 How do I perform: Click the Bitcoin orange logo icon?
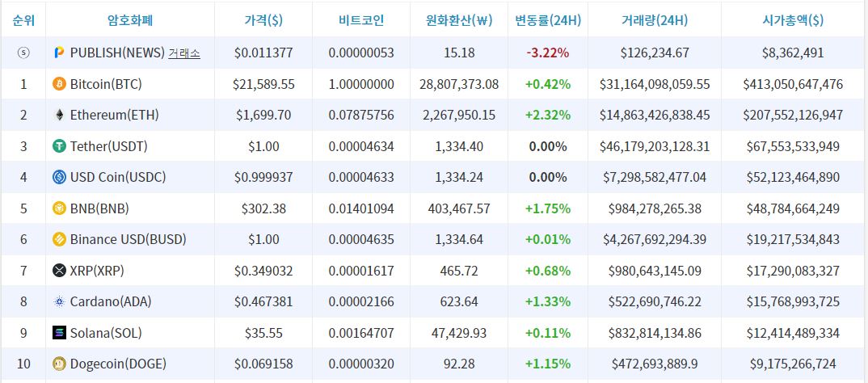click(59, 84)
